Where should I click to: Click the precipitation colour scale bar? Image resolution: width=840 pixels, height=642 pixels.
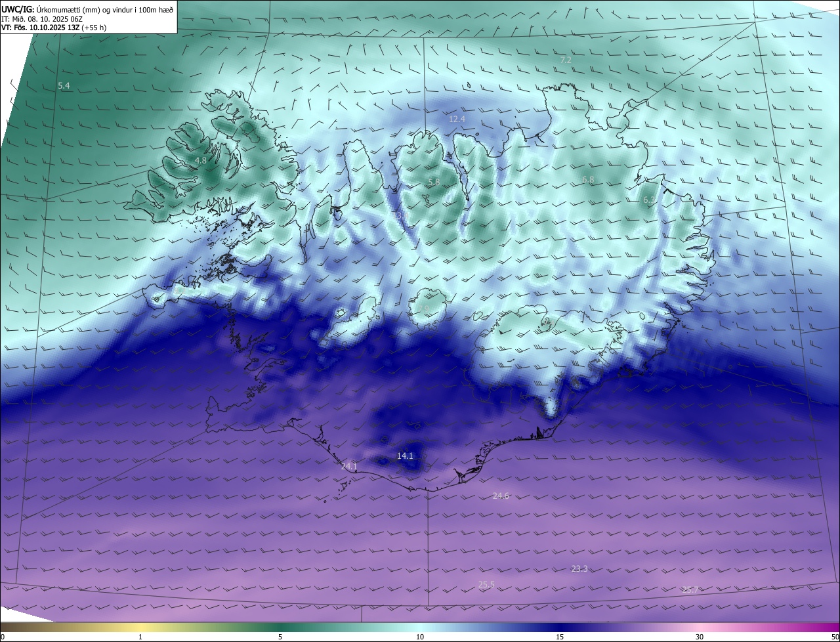420,628
